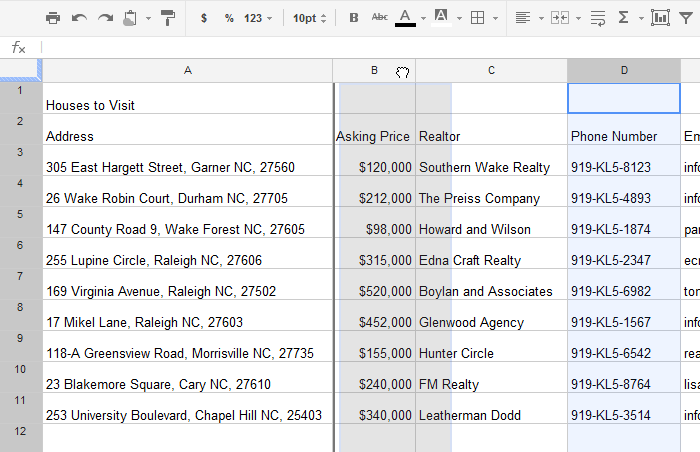Select the '253 University Boulevard' address cell
This screenshot has height=452, width=700.
(188, 408)
